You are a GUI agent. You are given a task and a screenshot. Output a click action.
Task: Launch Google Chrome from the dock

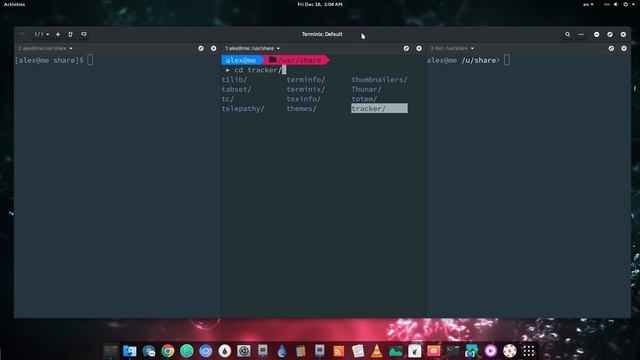click(168, 351)
